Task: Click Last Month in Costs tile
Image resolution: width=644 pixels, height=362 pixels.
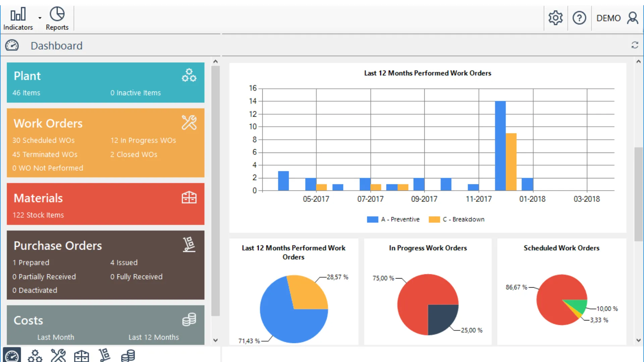Action: (56, 338)
